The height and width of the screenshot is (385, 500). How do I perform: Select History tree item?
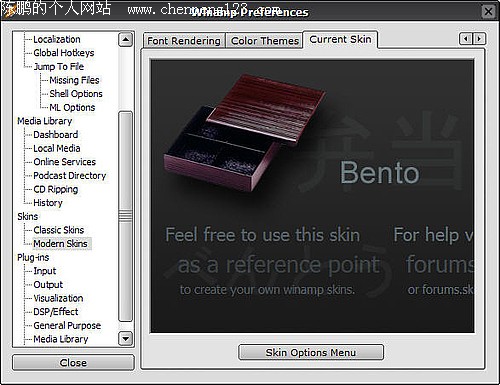click(48, 203)
